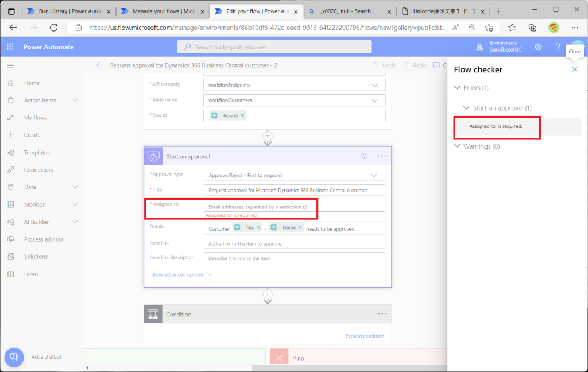Switch to the Manage your flows tab
The image size is (588, 372).
pos(164,11)
